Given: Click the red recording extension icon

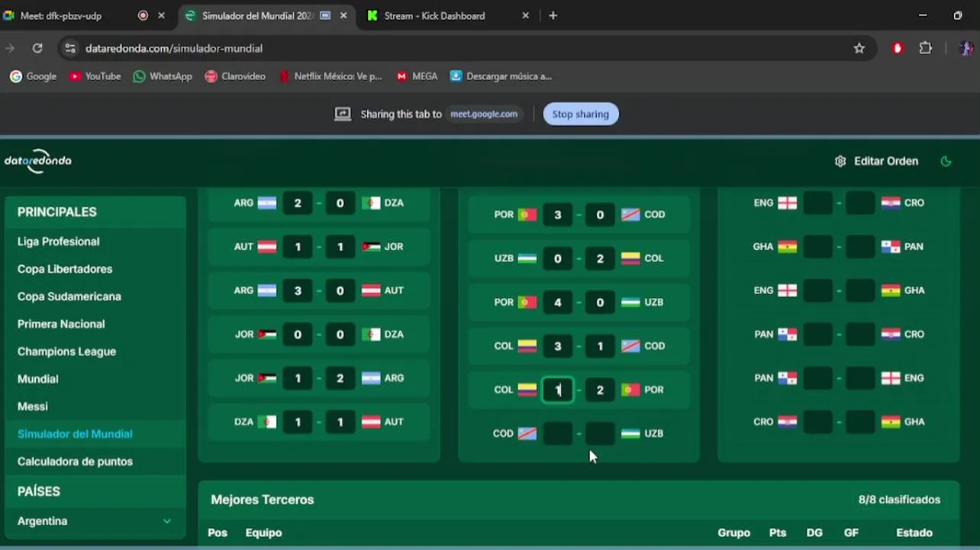Looking at the screenshot, I should point(898,48).
